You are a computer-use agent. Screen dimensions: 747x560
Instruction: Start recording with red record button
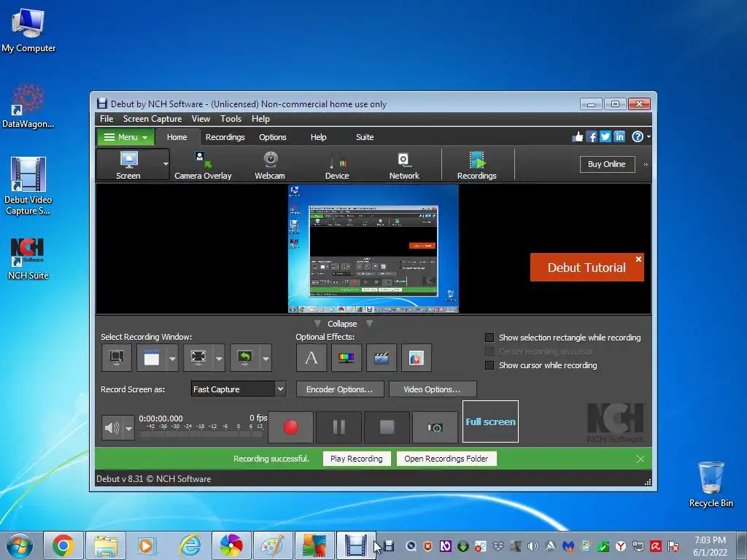tap(290, 427)
